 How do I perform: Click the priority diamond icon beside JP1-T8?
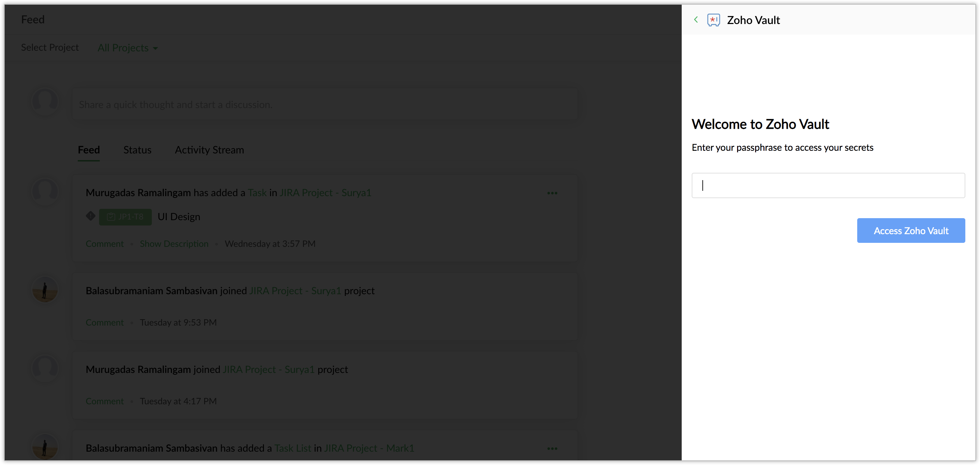click(x=90, y=216)
